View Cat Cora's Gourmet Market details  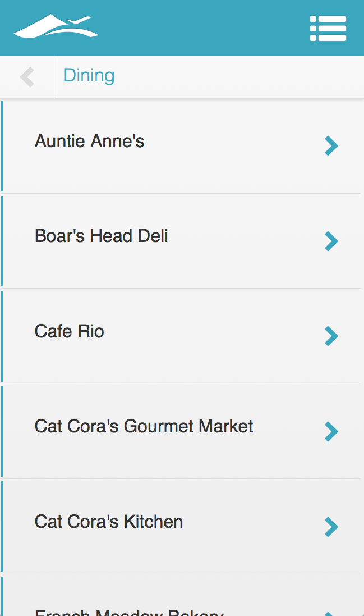[x=144, y=426]
